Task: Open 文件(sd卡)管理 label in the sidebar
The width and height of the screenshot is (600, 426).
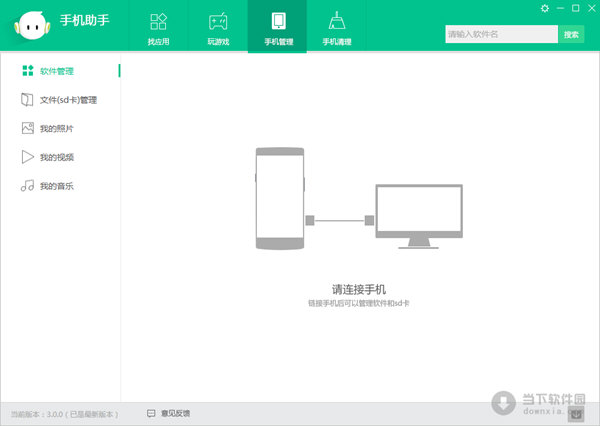Action: coord(68,100)
